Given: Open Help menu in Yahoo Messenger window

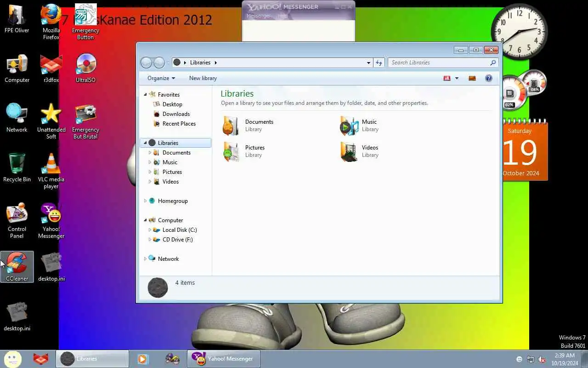Looking at the screenshot, I should (x=283, y=16).
